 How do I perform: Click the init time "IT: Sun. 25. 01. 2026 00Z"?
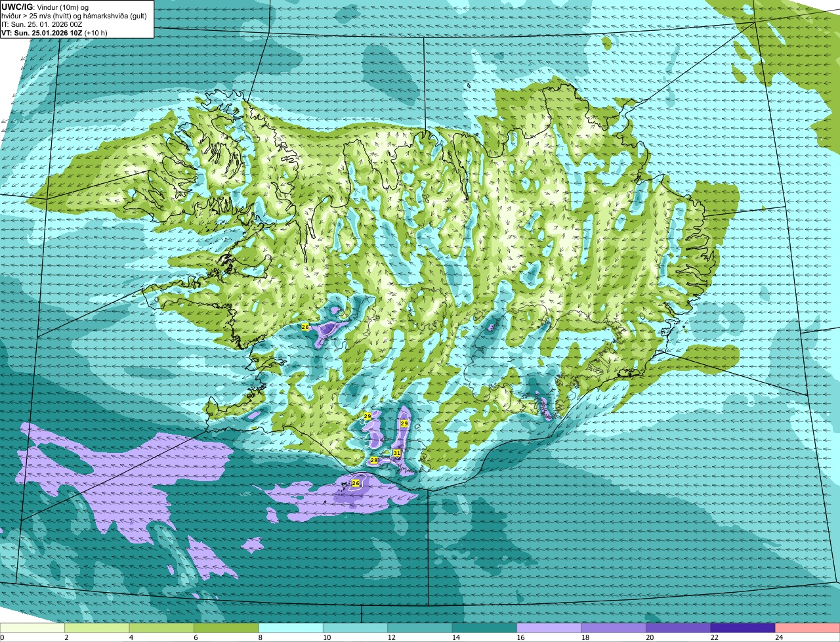(42, 24)
